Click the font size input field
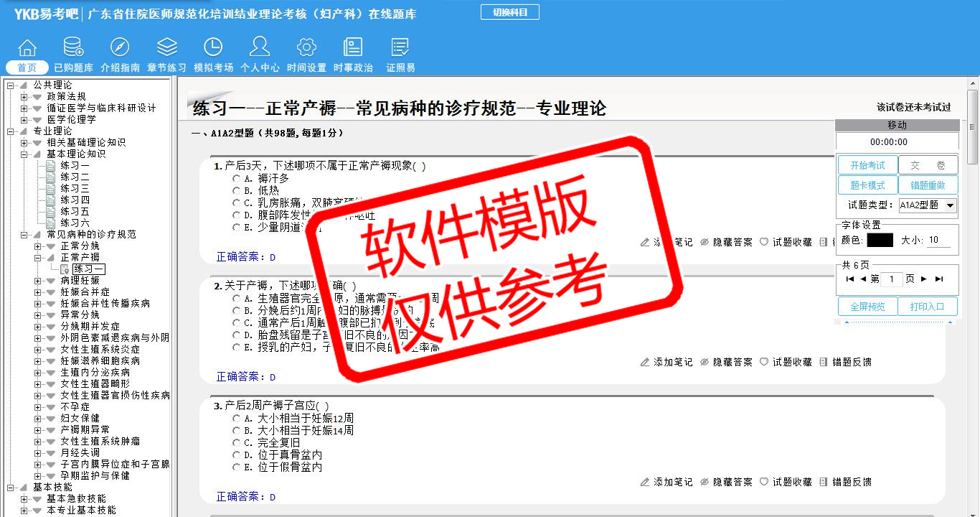980x517 pixels. pos(938,241)
